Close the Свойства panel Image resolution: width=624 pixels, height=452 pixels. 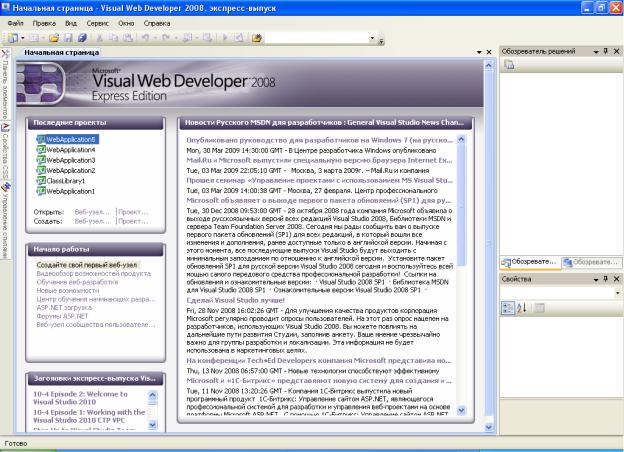[x=616, y=279]
